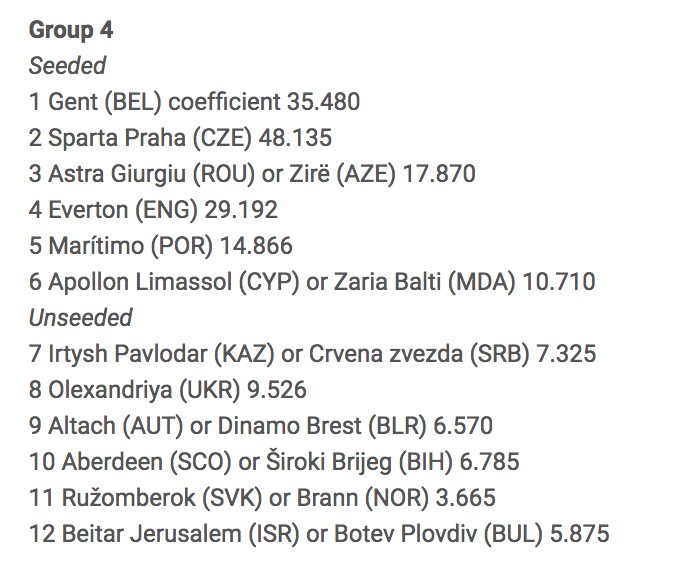This screenshot has width=676, height=578.
Task: Click the Zaria Balti (MDA) text
Action: tap(425, 282)
